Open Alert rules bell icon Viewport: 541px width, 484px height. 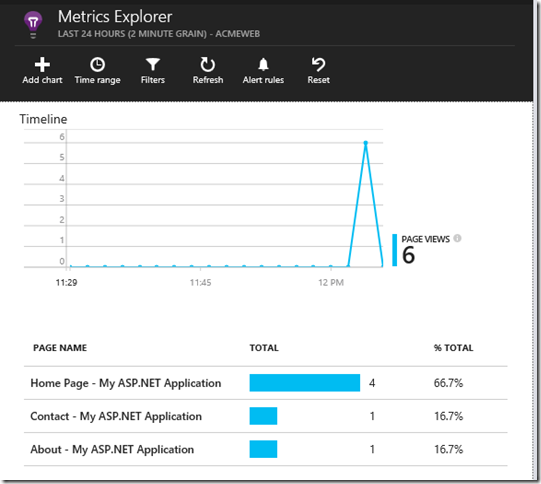tap(263, 65)
